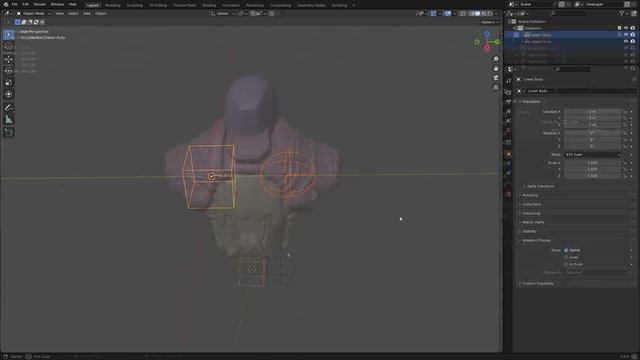Screen dimensions: 640x360
Task: Toggle perspective/orthographic grid icon
Action: (x=496, y=87)
